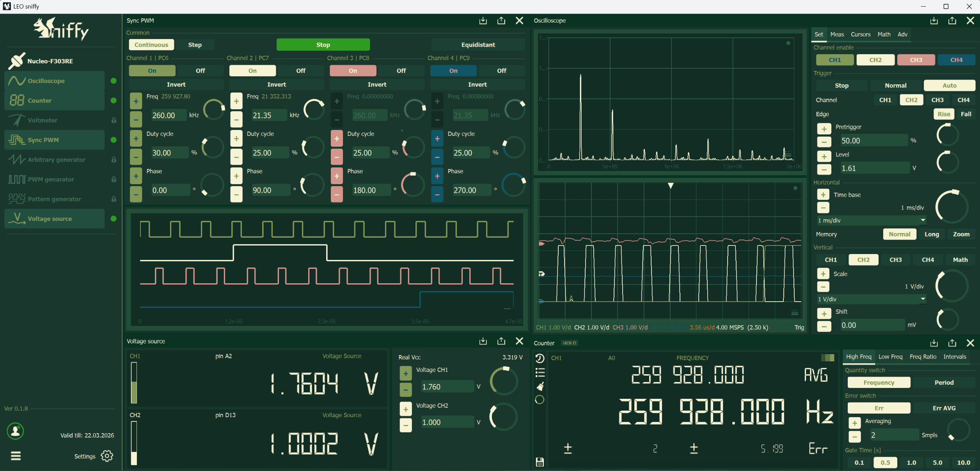Toggle CH3 channel enable in Oscilloscope

[916, 60]
